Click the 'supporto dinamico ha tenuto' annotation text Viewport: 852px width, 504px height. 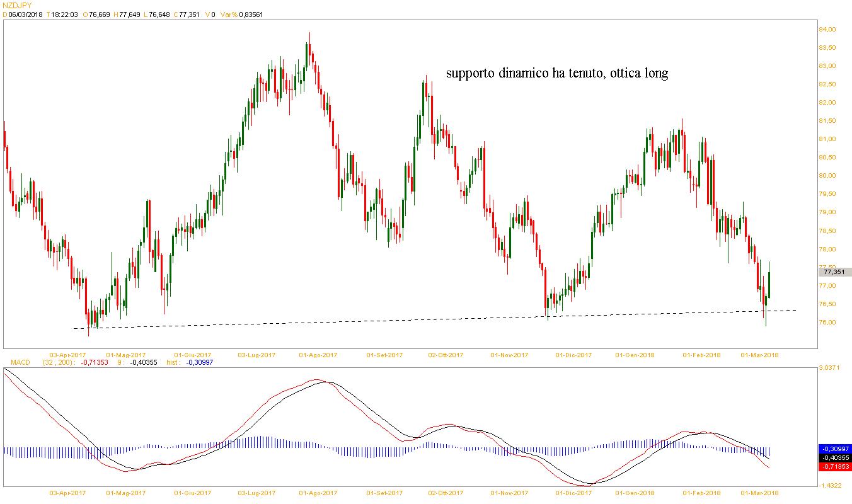pos(556,73)
